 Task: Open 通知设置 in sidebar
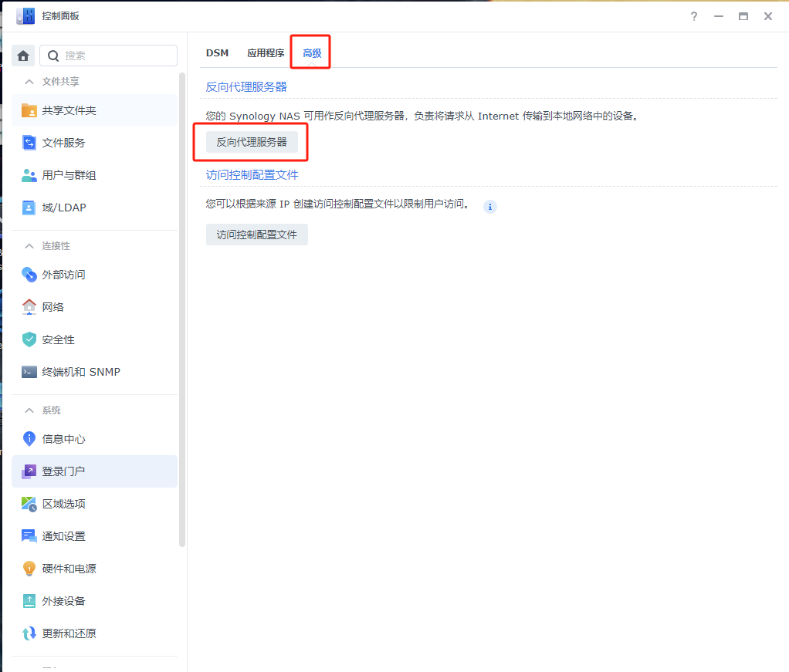click(x=95, y=536)
